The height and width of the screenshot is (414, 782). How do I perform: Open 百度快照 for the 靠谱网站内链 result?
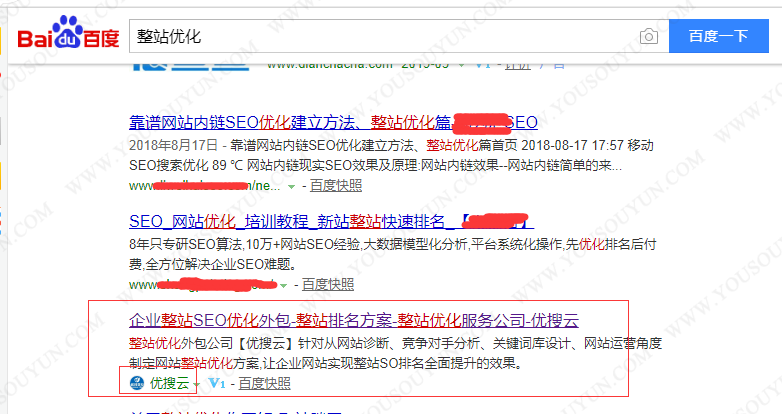pos(336,186)
